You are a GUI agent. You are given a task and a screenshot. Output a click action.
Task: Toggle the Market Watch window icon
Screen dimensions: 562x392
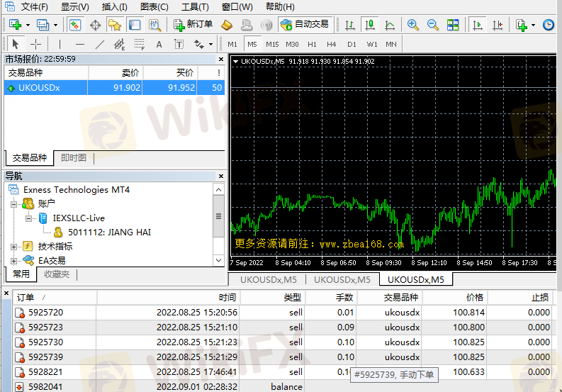click(75, 25)
